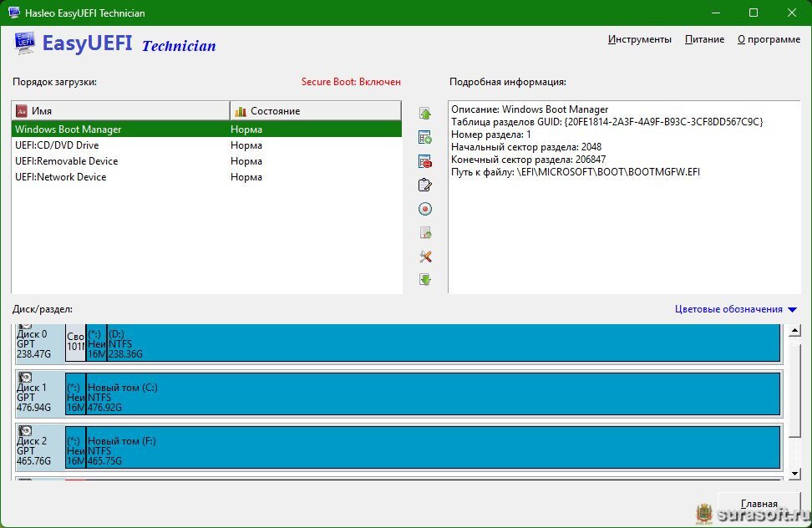Delete the selected boot entry
The image size is (812, 528).
pyautogui.click(x=425, y=161)
